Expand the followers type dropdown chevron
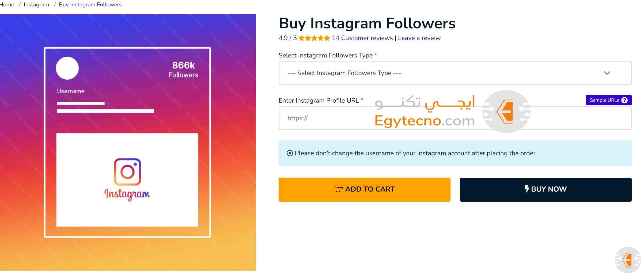The image size is (644, 276). 607,73
